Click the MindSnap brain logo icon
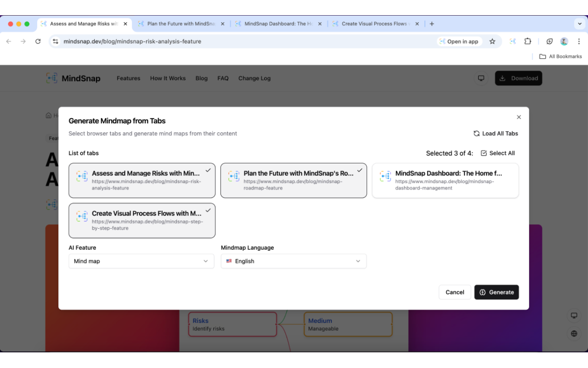 click(51, 78)
